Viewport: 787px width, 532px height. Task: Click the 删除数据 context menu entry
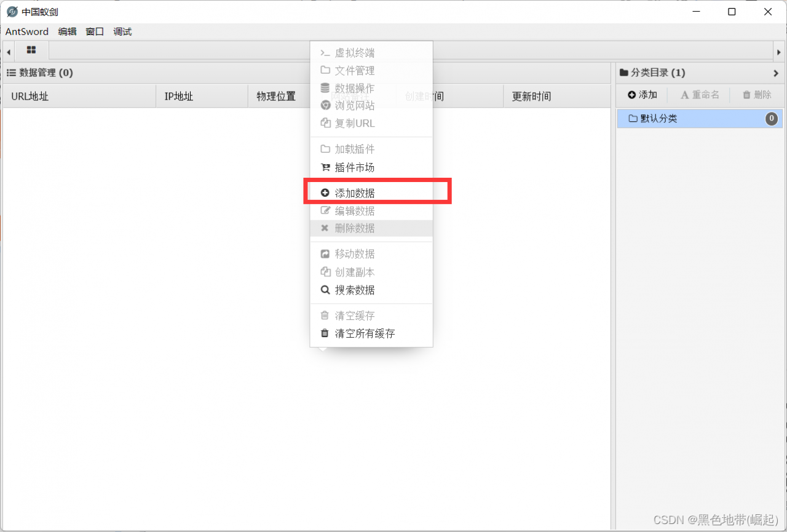(x=371, y=228)
